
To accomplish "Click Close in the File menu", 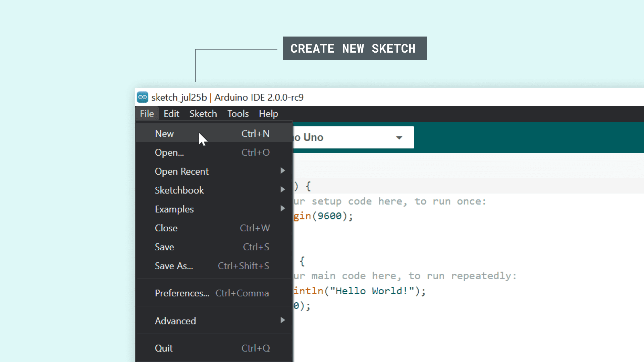I will pos(166,228).
